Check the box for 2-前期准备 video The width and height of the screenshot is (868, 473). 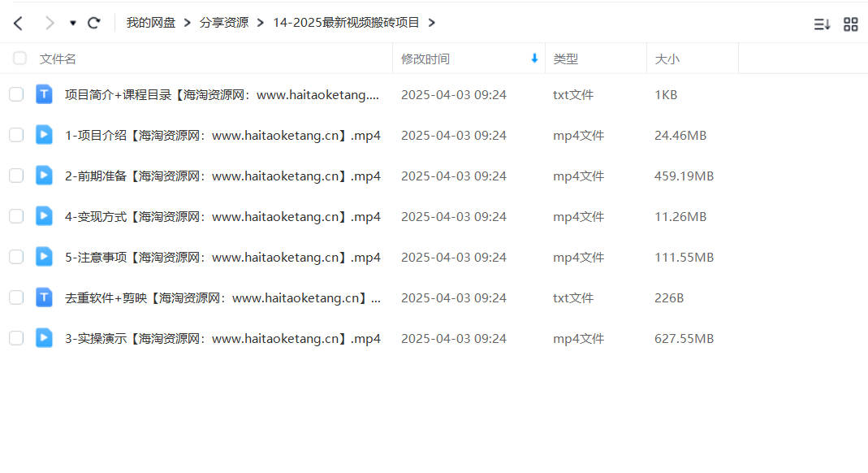[x=16, y=176]
